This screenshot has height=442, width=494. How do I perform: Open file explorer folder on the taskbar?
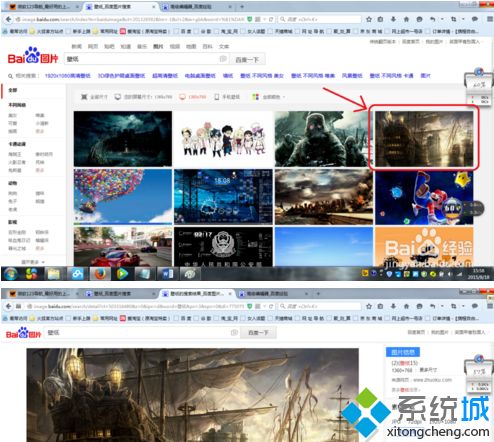(53, 274)
